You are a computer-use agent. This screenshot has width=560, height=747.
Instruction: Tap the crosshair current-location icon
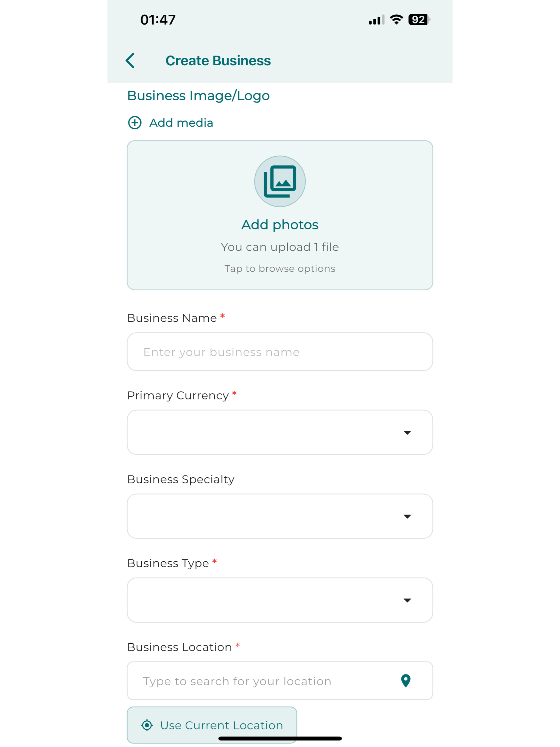147,725
